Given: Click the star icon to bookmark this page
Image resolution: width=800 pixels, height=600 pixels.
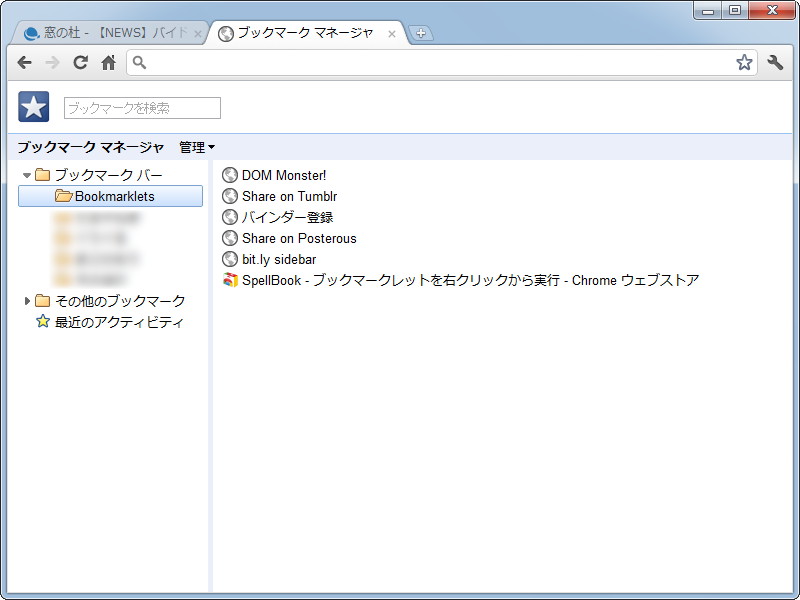Looking at the screenshot, I should tap(743, 62).
